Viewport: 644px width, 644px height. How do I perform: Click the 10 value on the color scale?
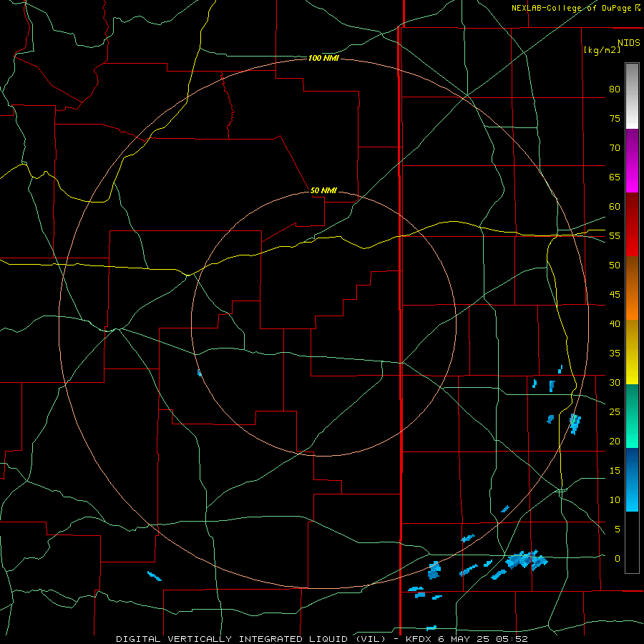pos(615,500)
